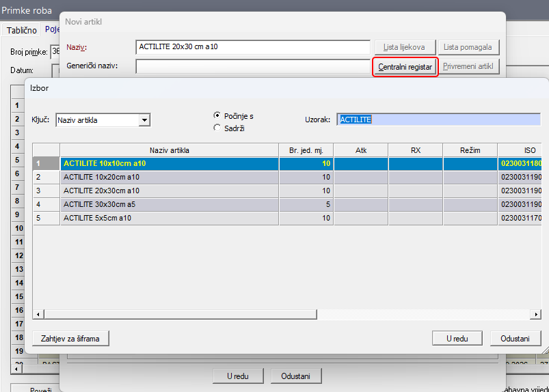Confirm with 'U redu' in Izbor dialog
This screenshot has height=392, width=549.
point(457,339)
